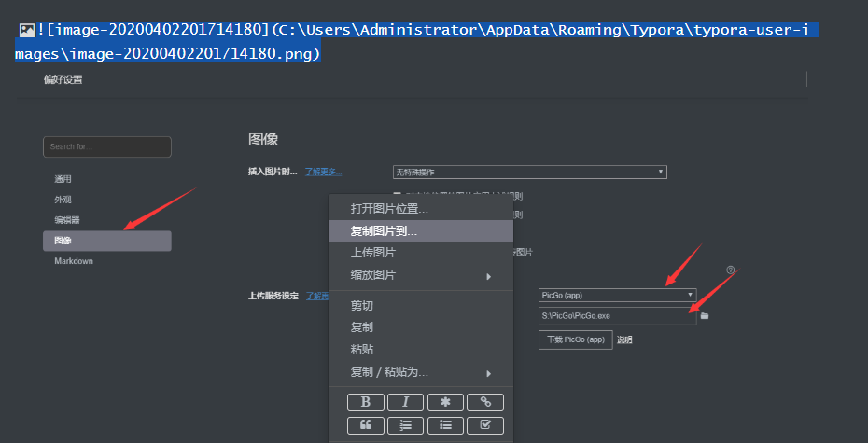Focus the Search for... preferences field
The image size is (868, 443).
coord(106,146)
